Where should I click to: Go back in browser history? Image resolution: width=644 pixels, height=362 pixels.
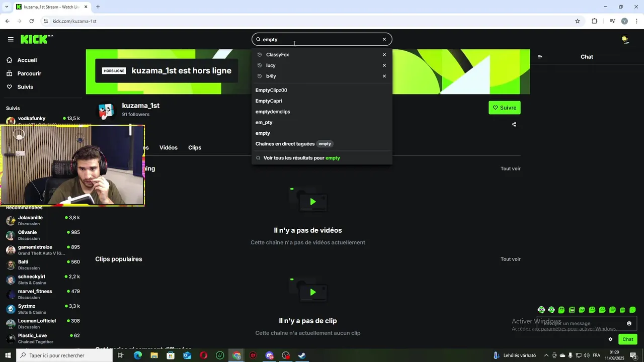pos(7,21)
